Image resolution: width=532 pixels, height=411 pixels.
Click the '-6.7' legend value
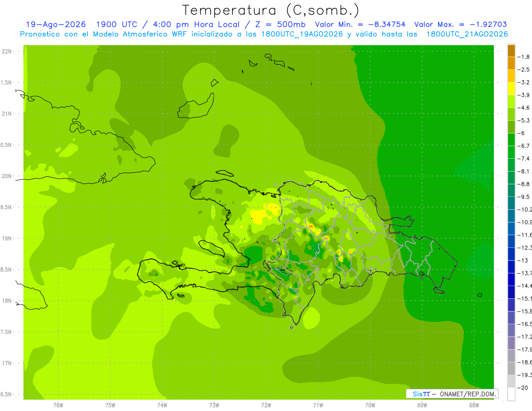click(524, 146)
